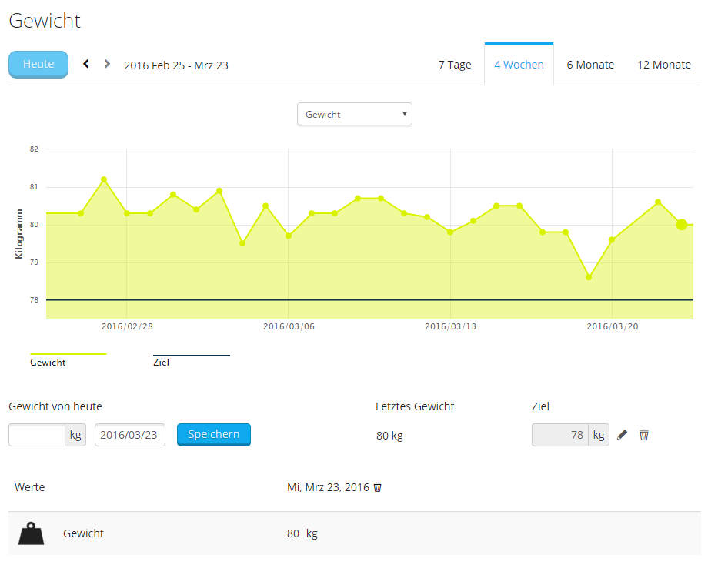
Task: Switch to the 6 Monate view
Action: tap(590, 65)
